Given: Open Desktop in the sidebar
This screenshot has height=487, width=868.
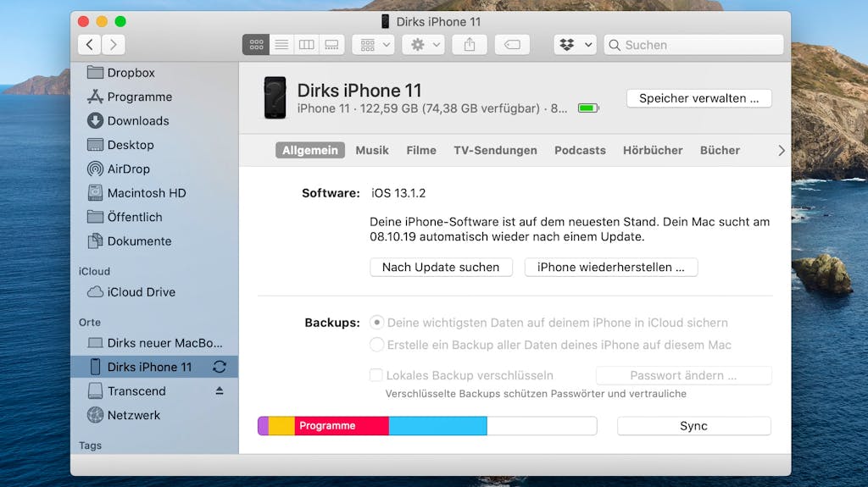Looking at the screenshot, I should [155, 145].
